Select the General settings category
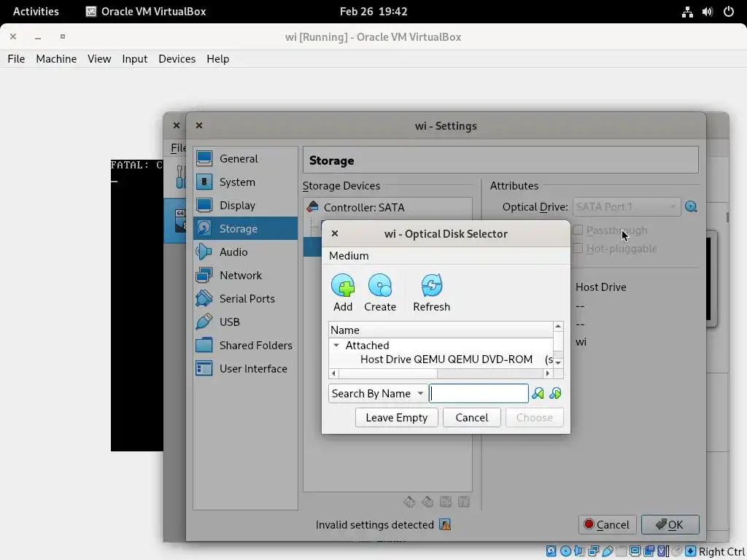747x560 pixels. 245,158
